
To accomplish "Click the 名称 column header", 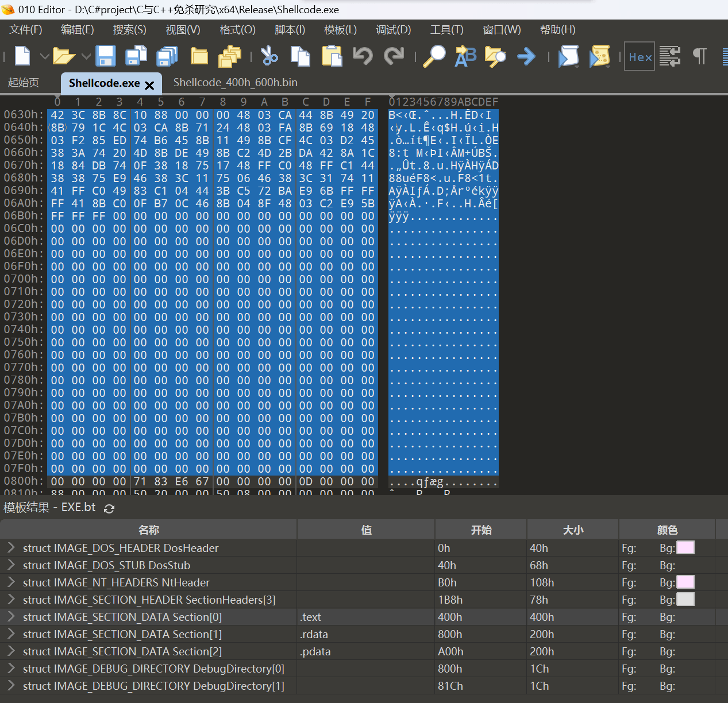I will click(148, 530).
